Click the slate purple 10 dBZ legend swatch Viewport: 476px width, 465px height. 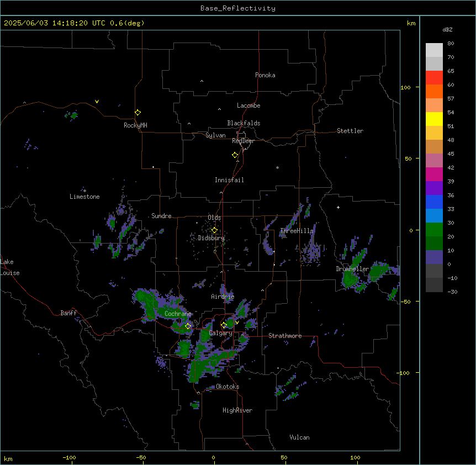coord(434,257)
